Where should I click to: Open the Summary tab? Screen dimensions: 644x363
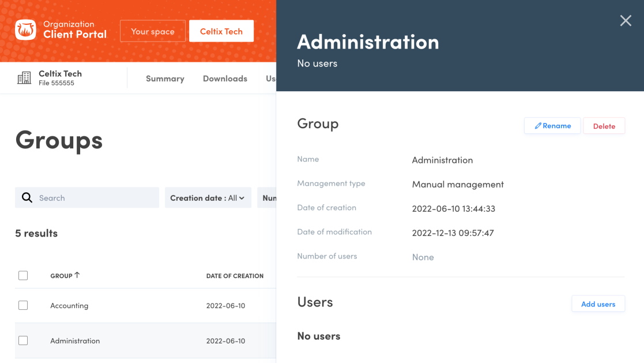click(x=165, y=78)
